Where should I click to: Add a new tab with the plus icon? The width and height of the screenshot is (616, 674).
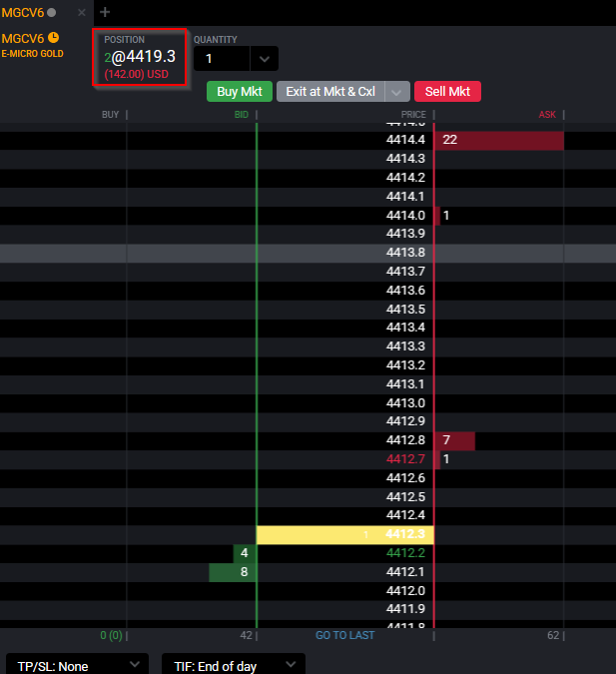point(105,12)
